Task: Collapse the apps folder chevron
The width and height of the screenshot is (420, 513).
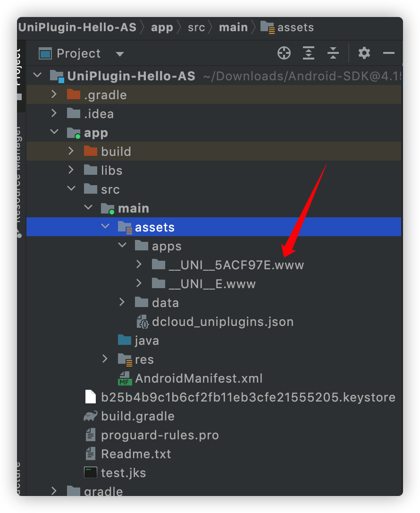Action: tap(122, 245)
